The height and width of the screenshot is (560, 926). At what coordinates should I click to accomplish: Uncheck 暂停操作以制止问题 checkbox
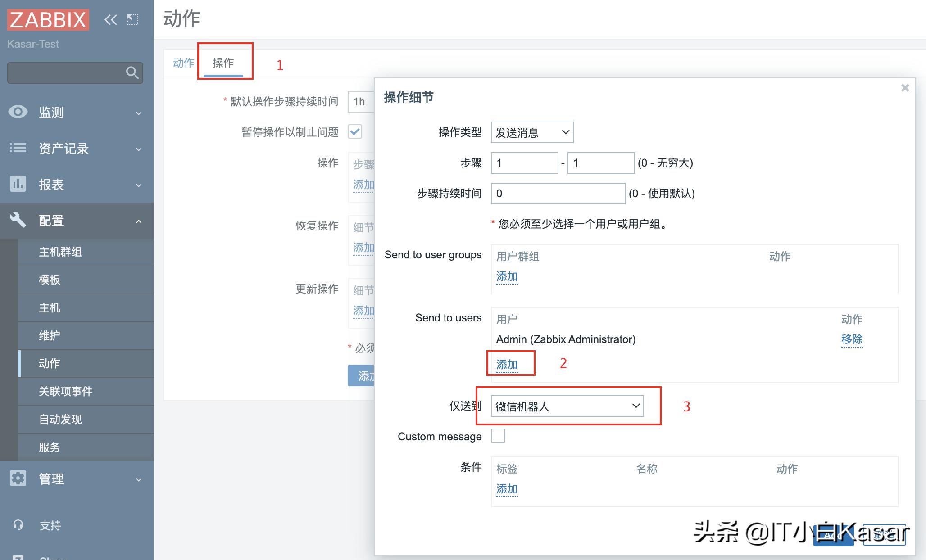point(355,132)
